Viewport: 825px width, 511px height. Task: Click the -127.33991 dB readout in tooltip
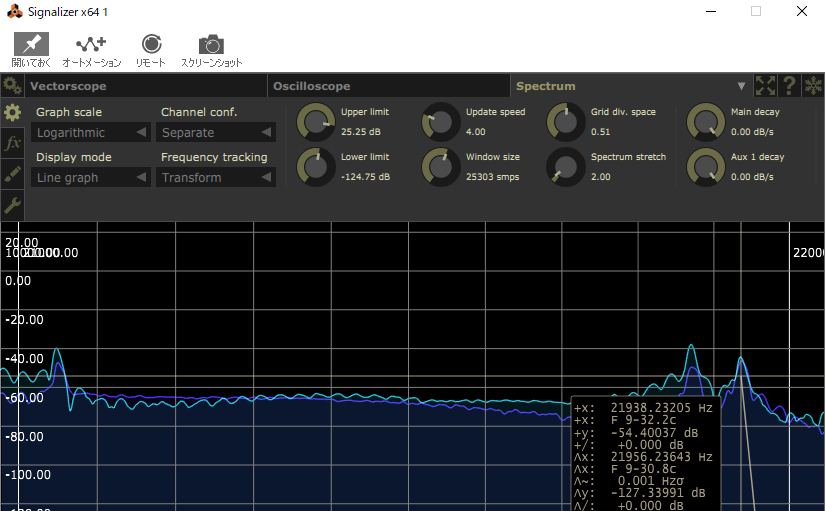(x=658, y=493)
